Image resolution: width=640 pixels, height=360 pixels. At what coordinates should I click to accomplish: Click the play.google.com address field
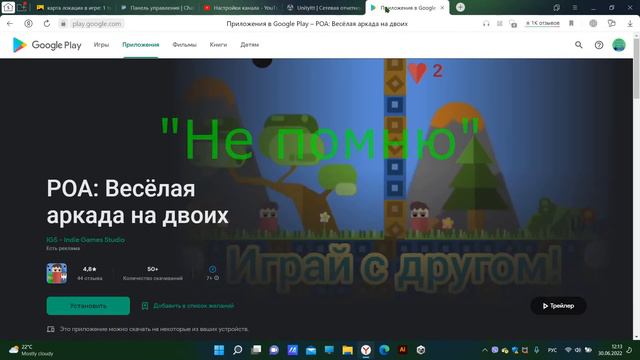coord(97,24)
